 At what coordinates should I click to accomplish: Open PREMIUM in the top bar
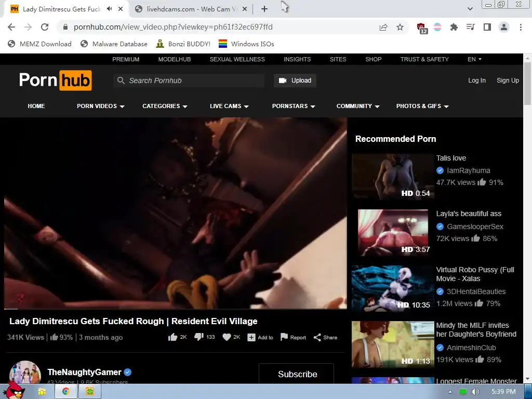(x=126, y=59)
